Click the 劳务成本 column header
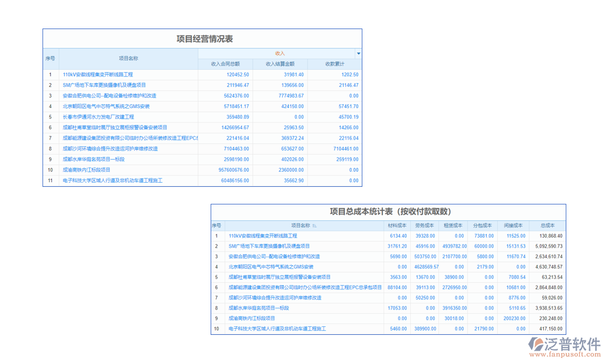Image resolution: width=607 pixels, height=364 pixels. coord(425,225)
